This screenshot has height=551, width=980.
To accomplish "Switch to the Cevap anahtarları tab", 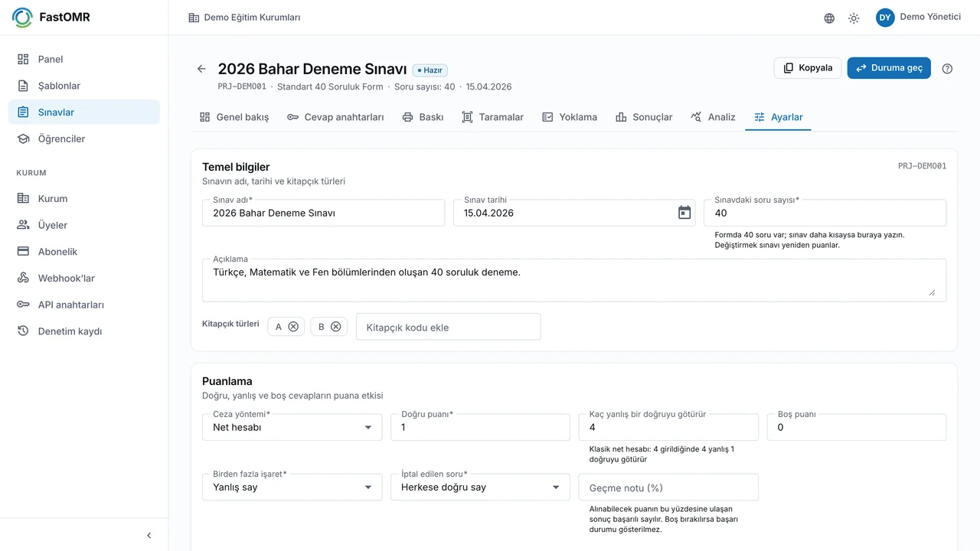I will click(335, 117).
